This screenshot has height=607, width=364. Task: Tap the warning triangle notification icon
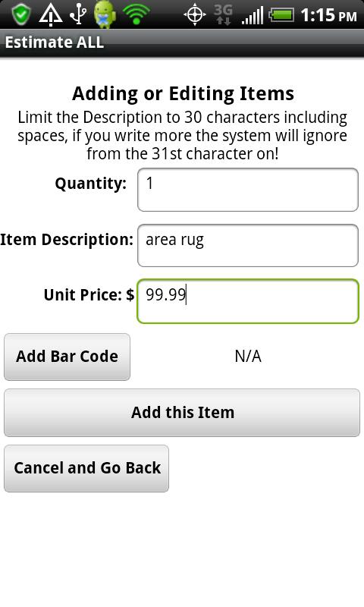(51, 14)
